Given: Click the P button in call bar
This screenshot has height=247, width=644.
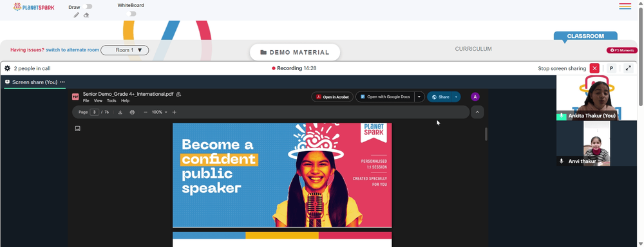Looking at the screenshot, I should click(x=611, y=69).
